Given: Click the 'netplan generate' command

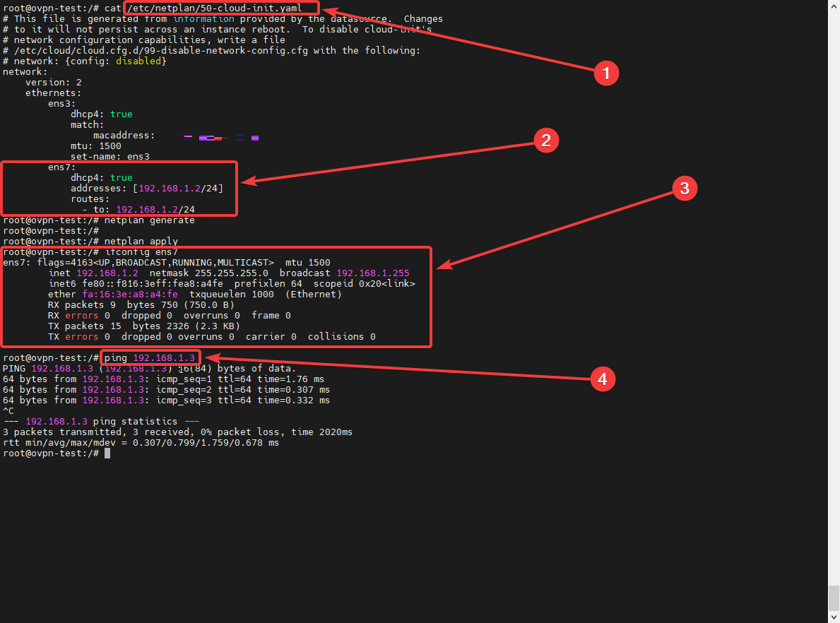Looking at the screenshot, I should pyautogui.click(x=150, y=220).
